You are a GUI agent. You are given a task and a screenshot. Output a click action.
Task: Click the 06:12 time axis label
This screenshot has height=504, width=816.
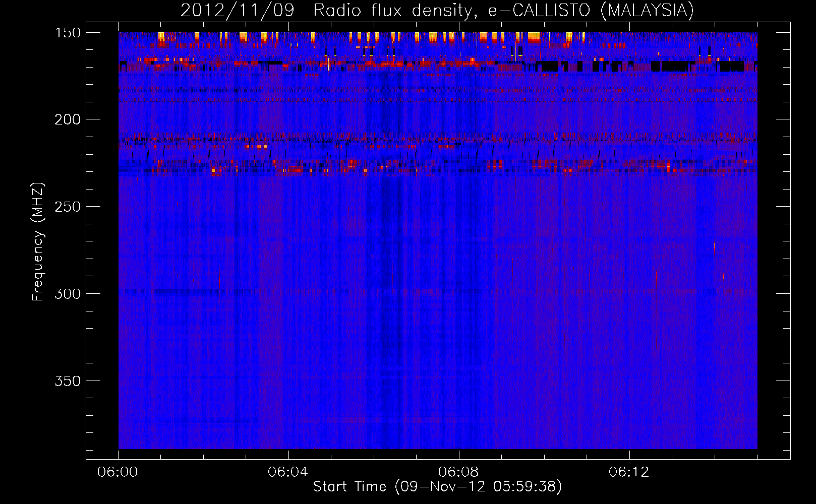(x=629, y=472)
